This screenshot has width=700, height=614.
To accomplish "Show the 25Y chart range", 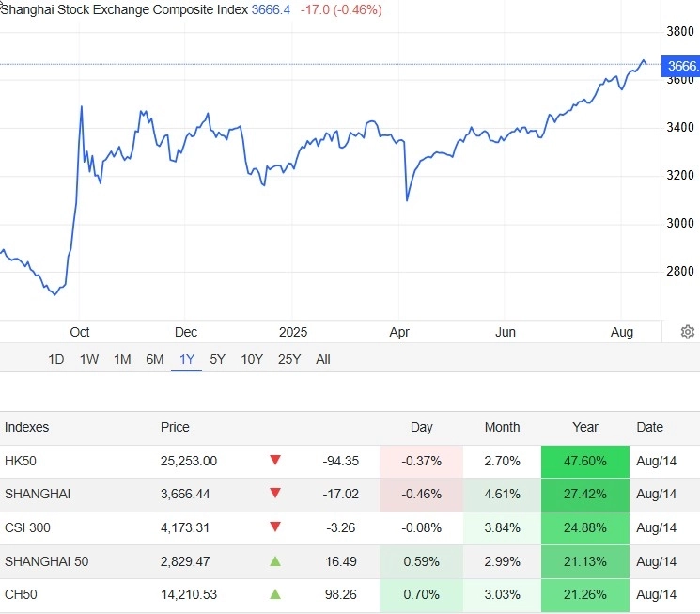I will 289,359.
